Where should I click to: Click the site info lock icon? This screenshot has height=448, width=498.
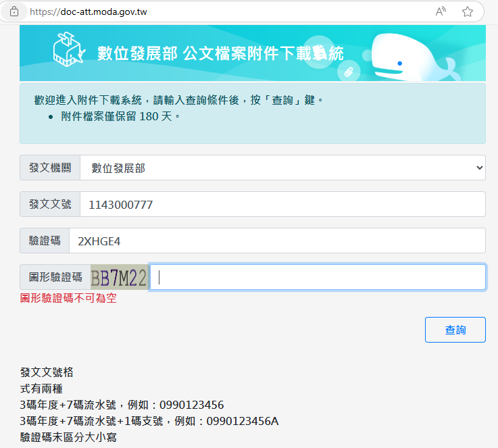point(14,11)
